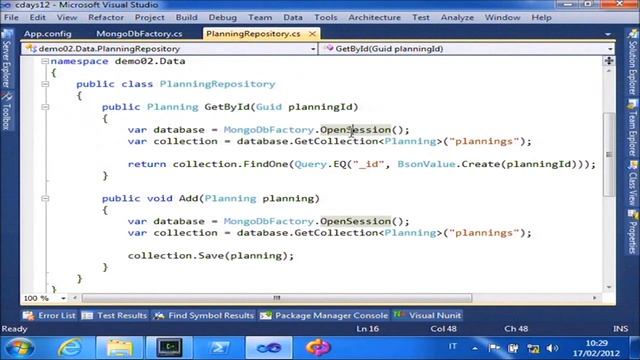This screenshot has height=360, width=640.
Task: Collapse the Add method region
Action: point(45,198)
